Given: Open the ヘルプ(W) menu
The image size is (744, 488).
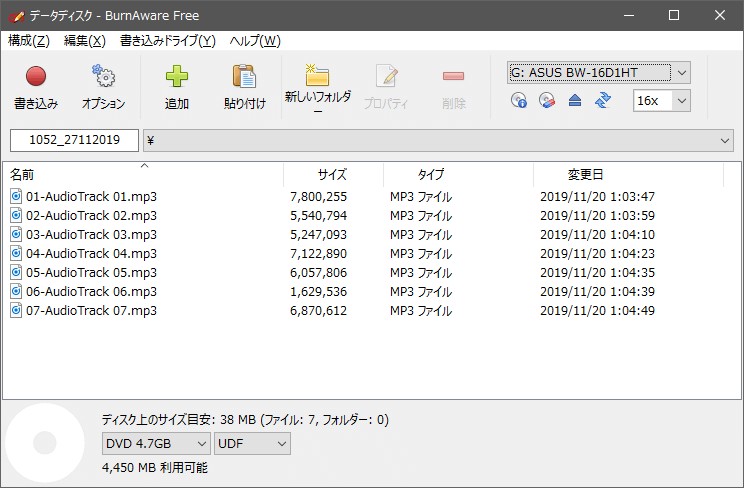Looking at the screenshot, I should (255, 41).
